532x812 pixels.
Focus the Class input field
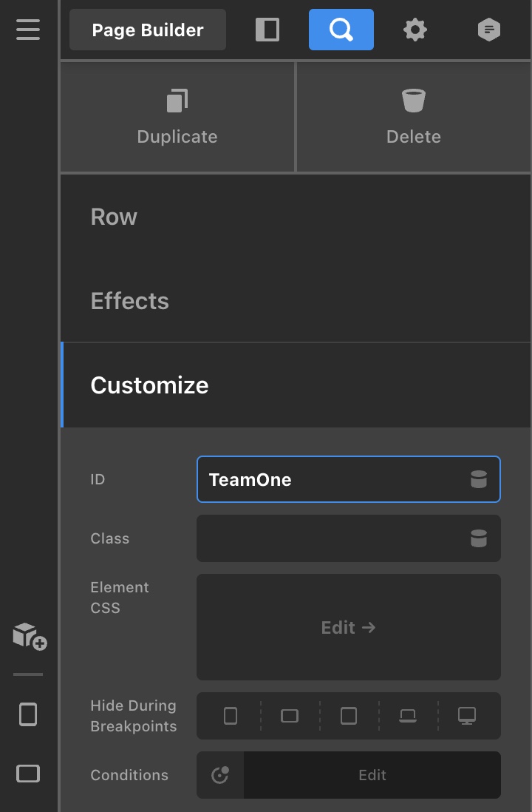pyautogui.click(x=332, y=538)
